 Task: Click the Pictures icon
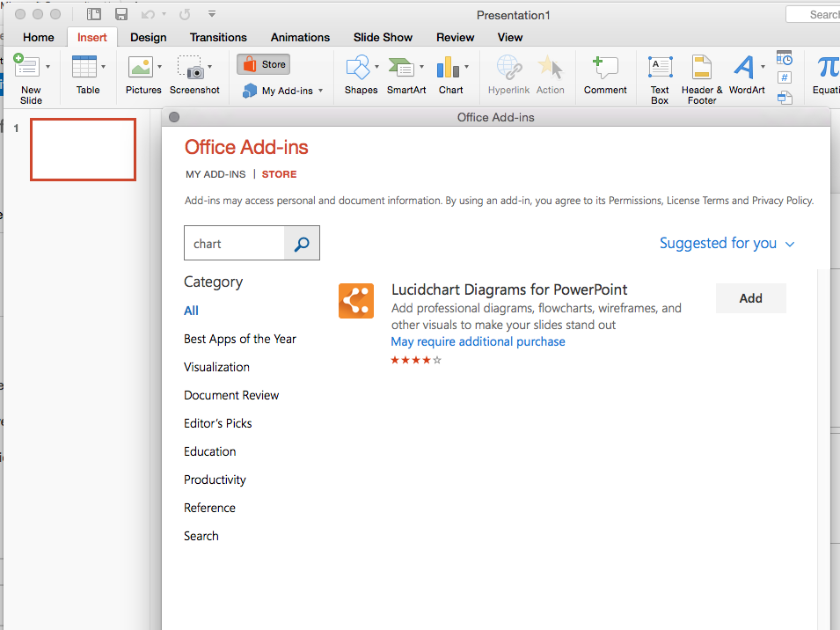pyautogui.click(x=141, y=67)
